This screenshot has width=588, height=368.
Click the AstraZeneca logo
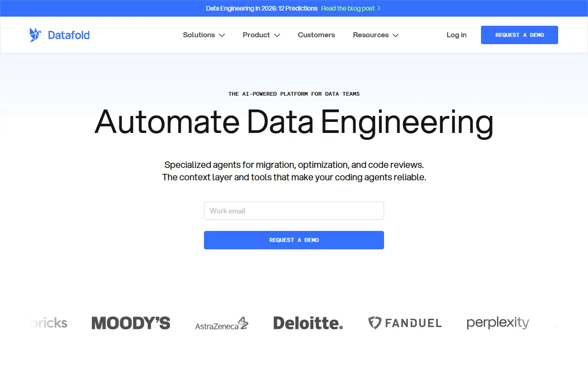tap(222, 324)
